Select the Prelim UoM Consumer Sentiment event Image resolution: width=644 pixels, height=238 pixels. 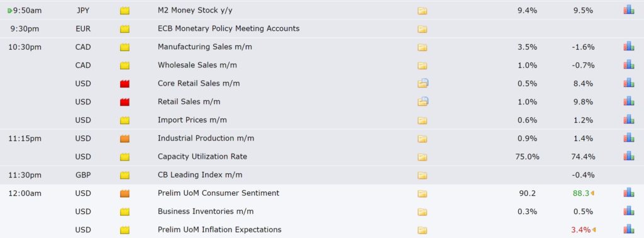(x=218, y=193)
